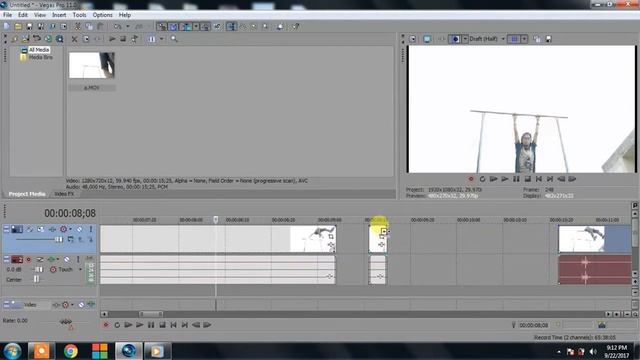Open media properties in Project Media toolbar
The image size is (640, 360).
[x=86, y=39]
